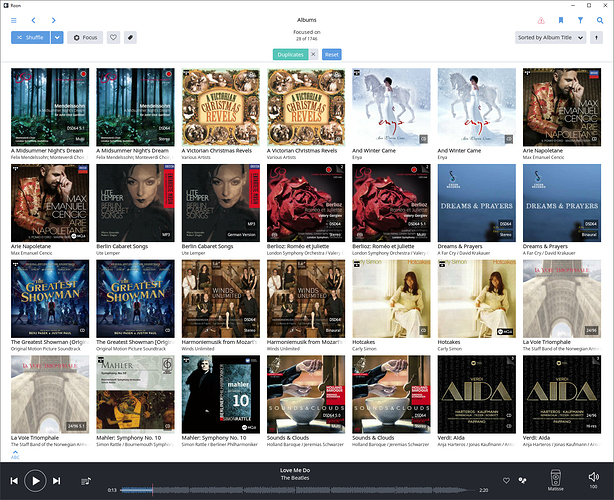The image size is (614, 500).
Task: Click the Duplicates focus tag
Action: 291,54
